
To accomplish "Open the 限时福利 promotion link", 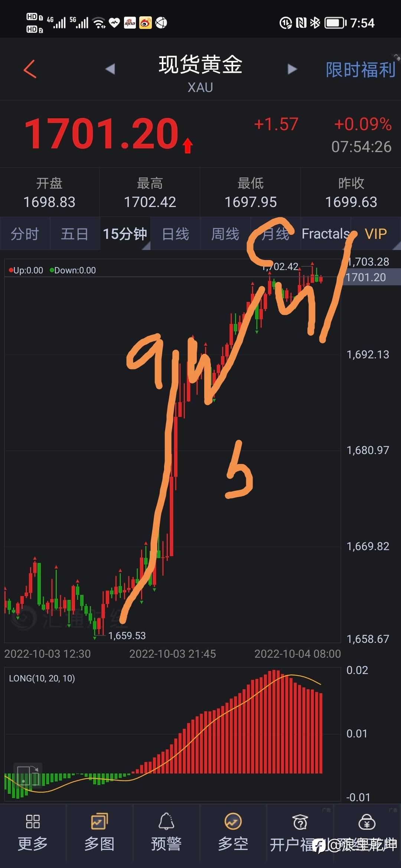I will [361, 70].
